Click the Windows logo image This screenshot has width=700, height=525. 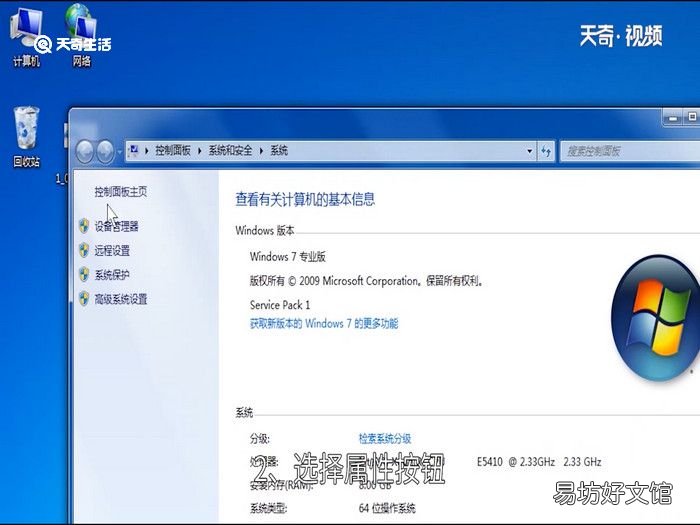tap(655, 318)
